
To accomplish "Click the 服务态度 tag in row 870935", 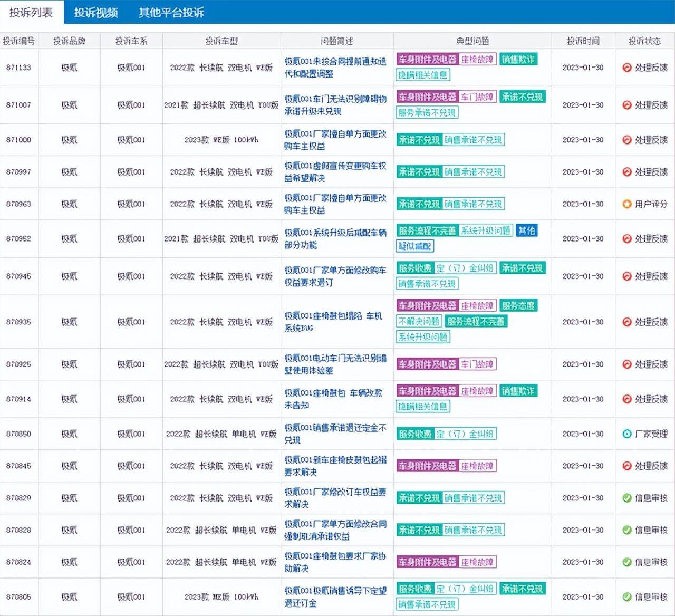I will [518, 305].
